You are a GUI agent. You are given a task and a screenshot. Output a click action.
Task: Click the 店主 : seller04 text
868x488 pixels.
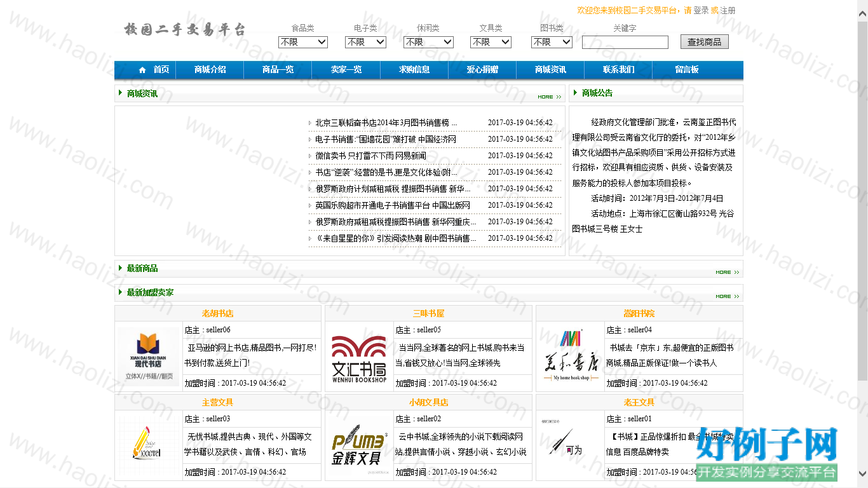tap(629, 330)
